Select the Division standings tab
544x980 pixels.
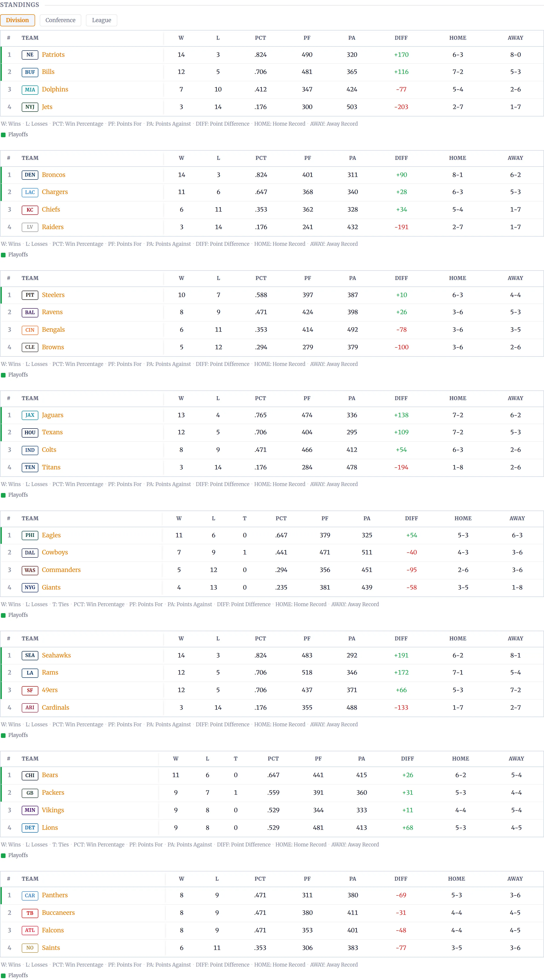click(18, 20)
